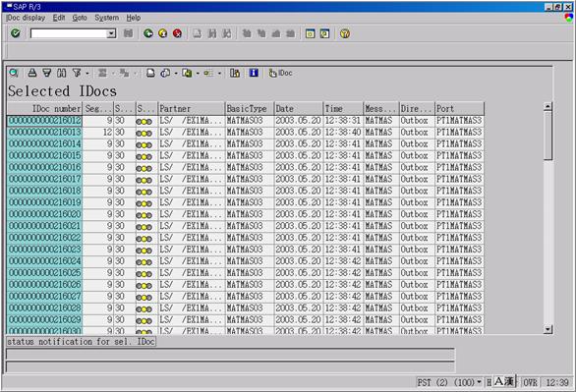Select IDoc number 0000000000216013

coord(44,132)
